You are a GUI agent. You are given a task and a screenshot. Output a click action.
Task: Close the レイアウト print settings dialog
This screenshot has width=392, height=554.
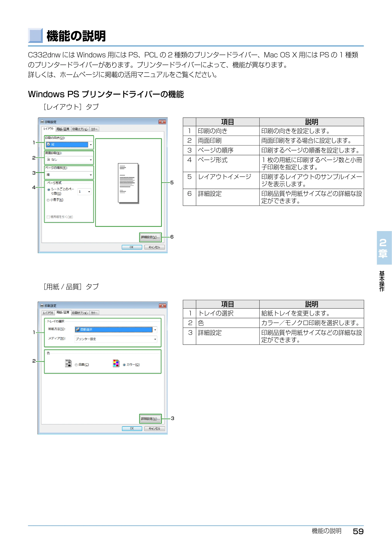pyautogui.click(x=162, y=122)
